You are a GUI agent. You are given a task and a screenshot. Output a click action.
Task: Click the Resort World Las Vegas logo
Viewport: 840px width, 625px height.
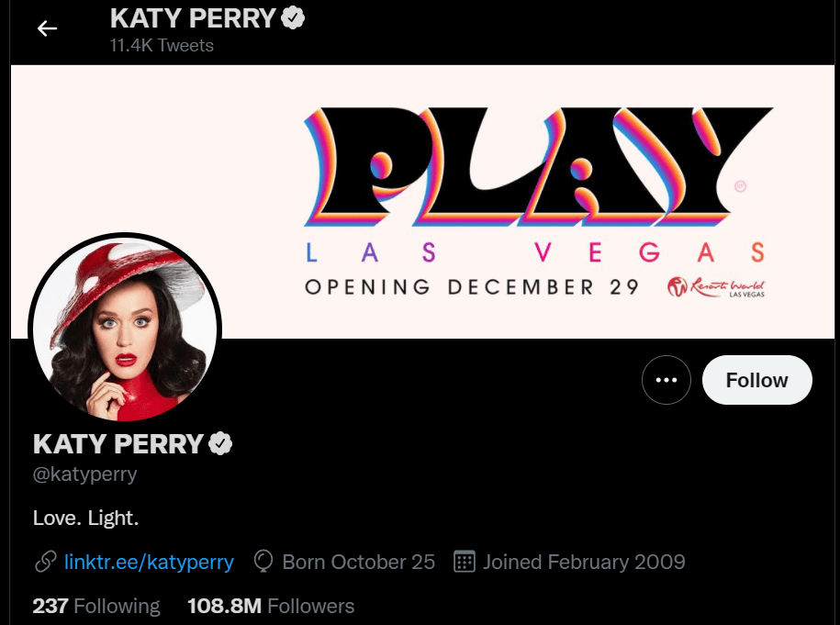tap(716, 287)
